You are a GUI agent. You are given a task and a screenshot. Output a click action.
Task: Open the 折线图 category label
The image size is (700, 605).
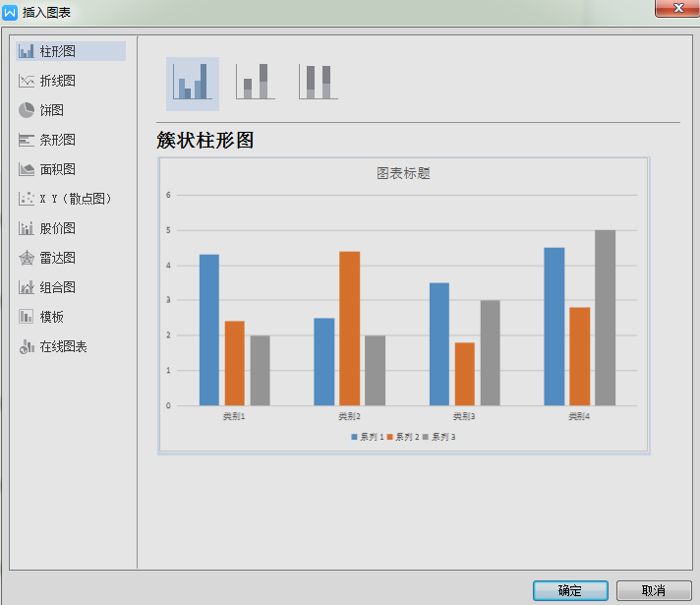point(58,81)
